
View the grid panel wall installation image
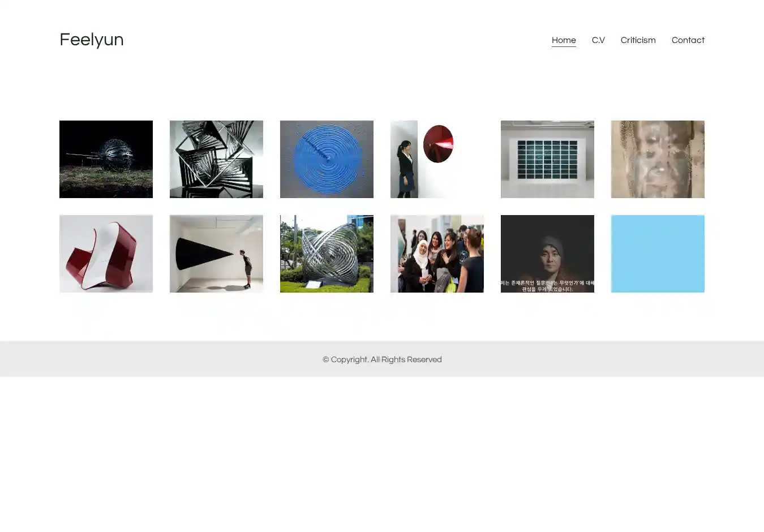pyautogui.click(x=547, y=159)
